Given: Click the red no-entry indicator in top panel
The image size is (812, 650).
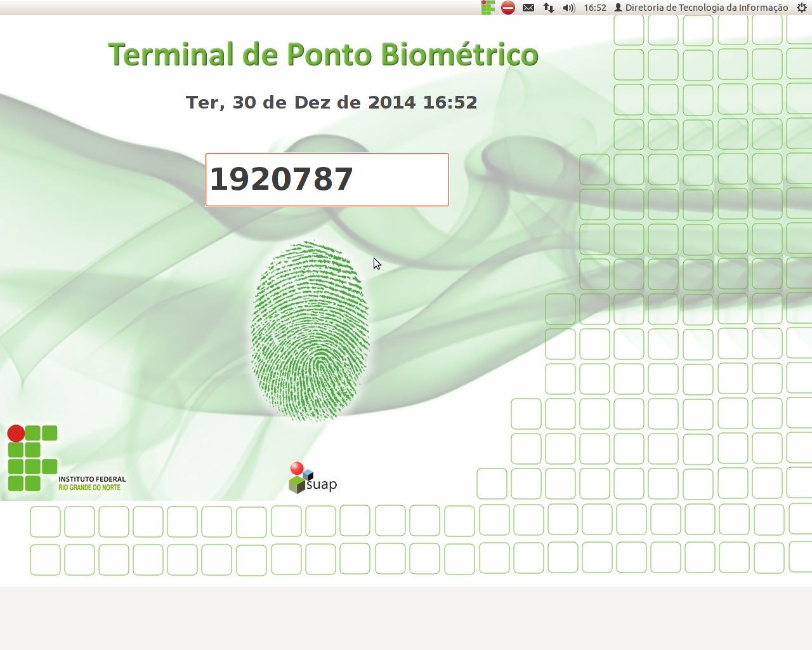Looking at the screenshot, I should [508, 8].
